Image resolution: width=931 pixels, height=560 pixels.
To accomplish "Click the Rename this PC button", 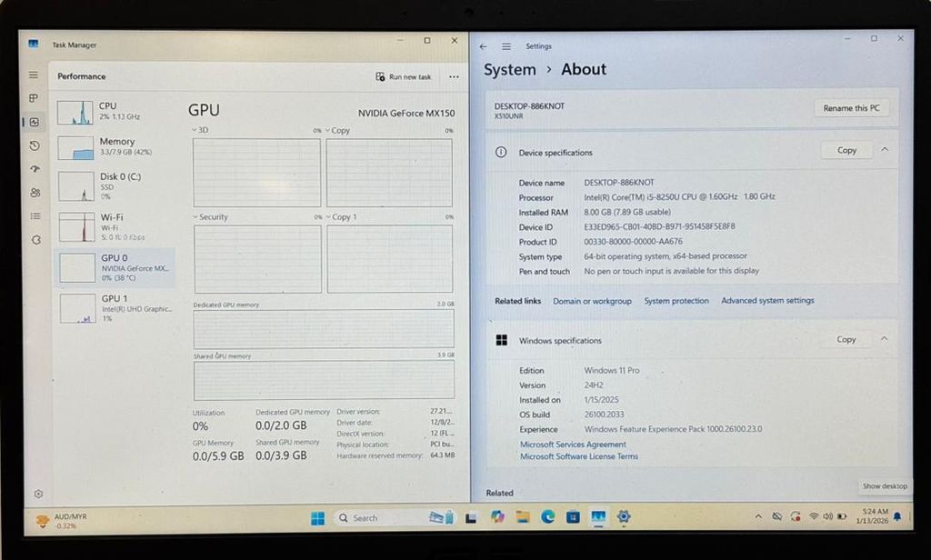I will coord(851,108).
